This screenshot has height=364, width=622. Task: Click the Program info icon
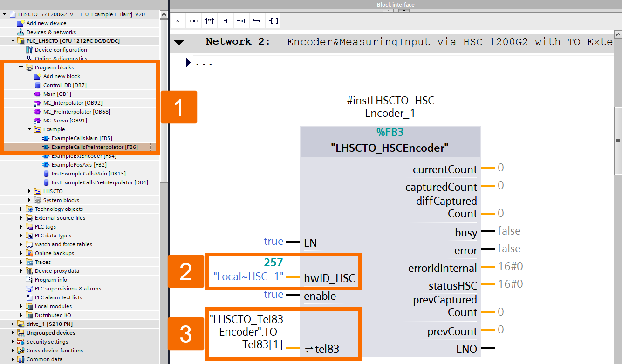click(x=29, y=280)
